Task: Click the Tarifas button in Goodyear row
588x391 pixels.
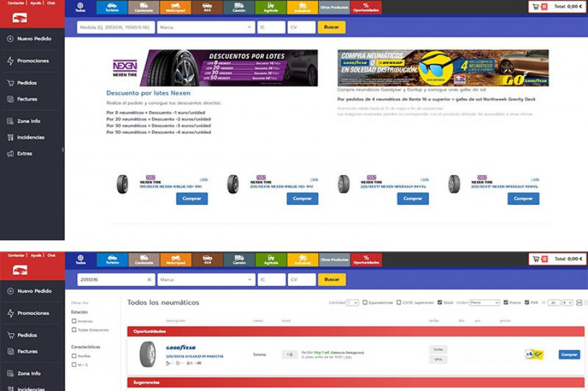Action: (x=438, y=349)
